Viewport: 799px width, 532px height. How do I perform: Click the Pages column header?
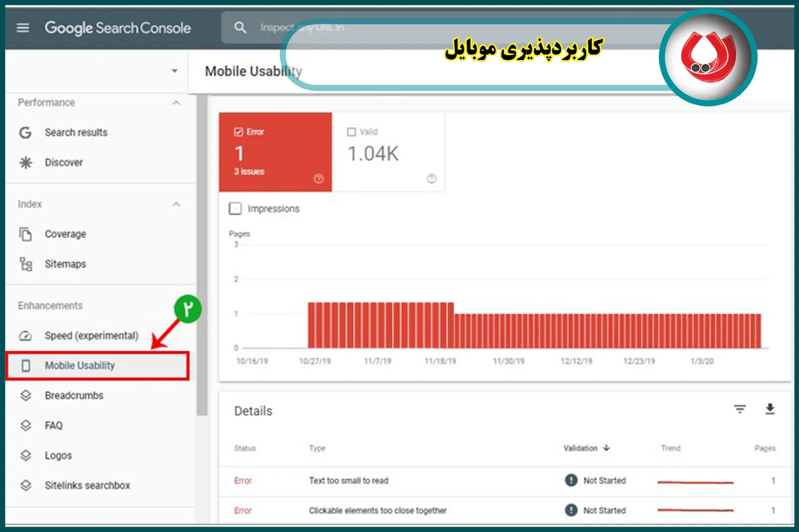click(765, 448)
